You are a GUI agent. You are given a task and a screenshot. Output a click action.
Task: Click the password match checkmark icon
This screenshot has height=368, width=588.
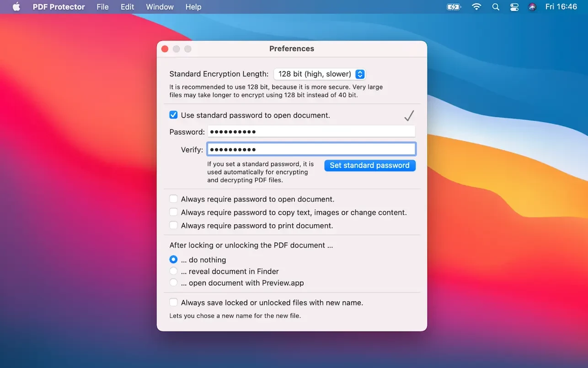[409, 116]
